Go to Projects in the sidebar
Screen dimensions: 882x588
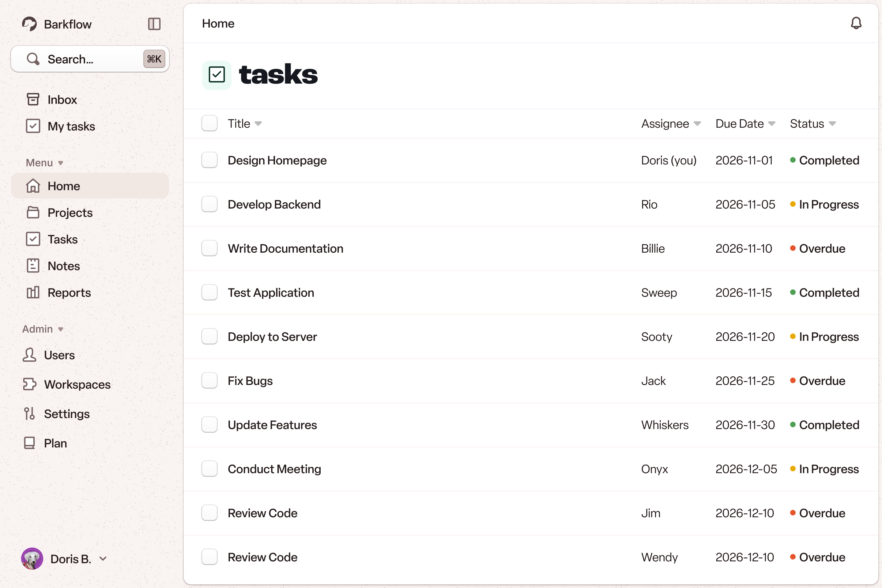(70, 213)
